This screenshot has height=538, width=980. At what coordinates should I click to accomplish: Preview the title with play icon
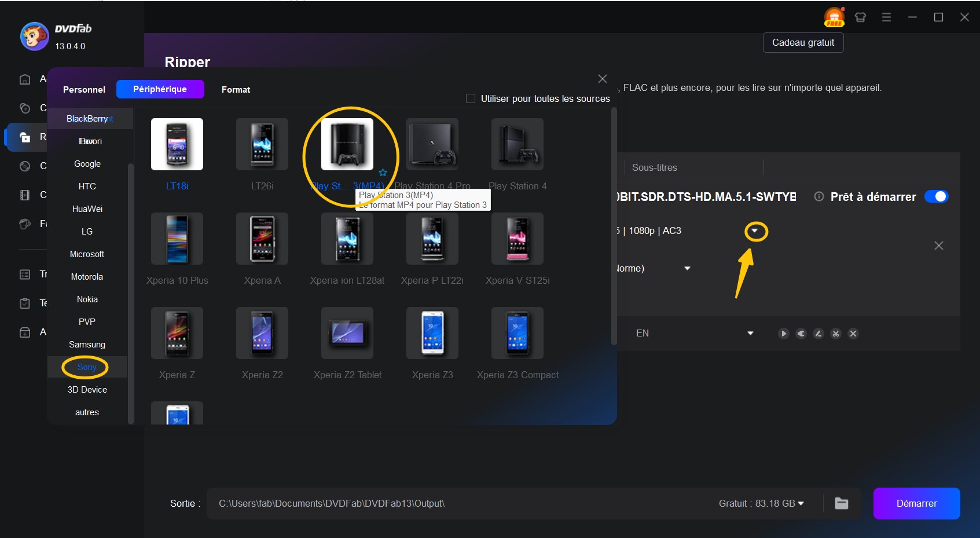[783, 334]
